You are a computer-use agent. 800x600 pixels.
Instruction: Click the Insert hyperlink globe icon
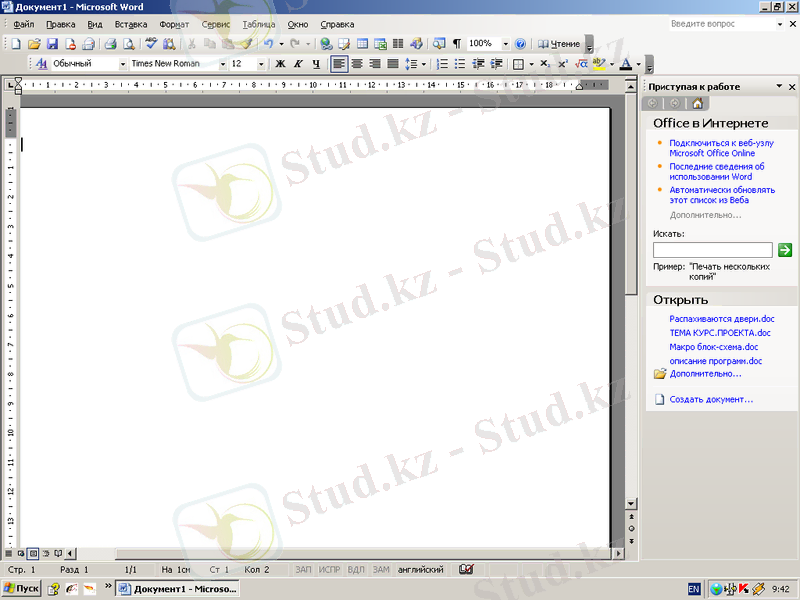click(326, 44)
